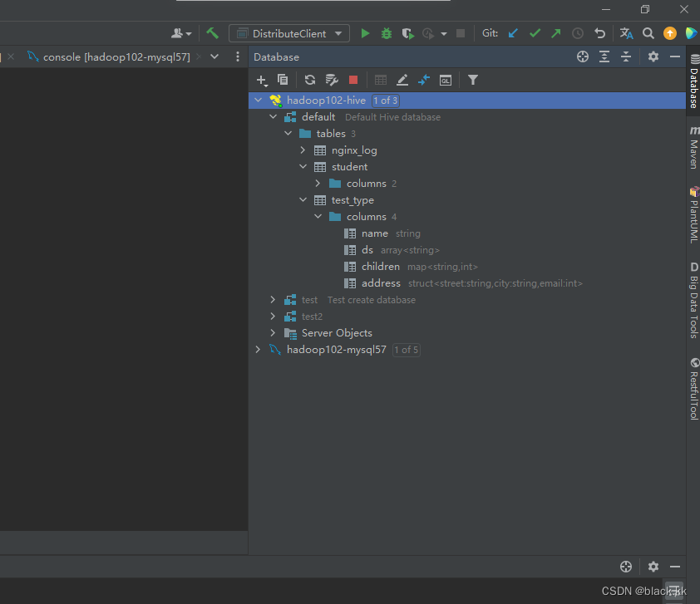Commit changes with green Git checkmark
Viewport: 700px width, 604px height.
535,33
